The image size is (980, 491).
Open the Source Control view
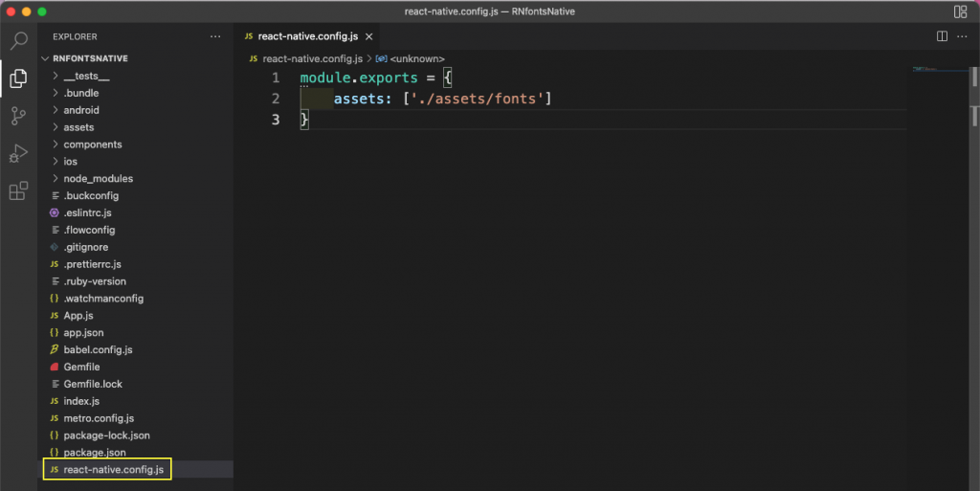tap(19, 116)
